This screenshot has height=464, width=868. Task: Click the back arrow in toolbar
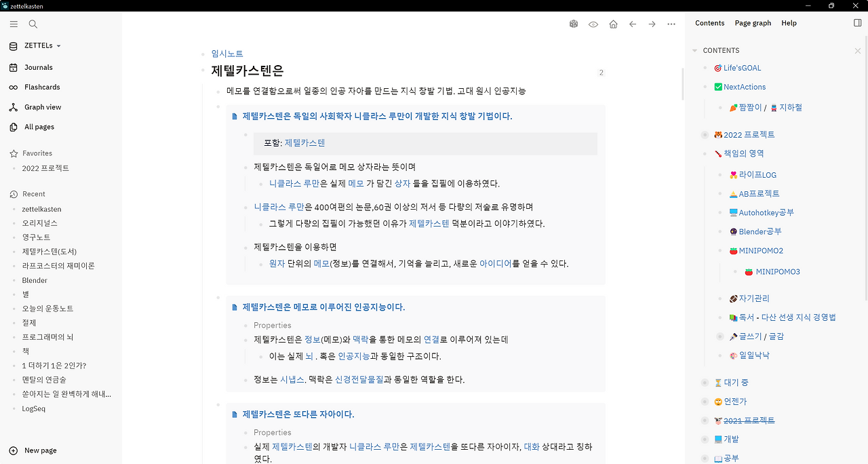633,24
